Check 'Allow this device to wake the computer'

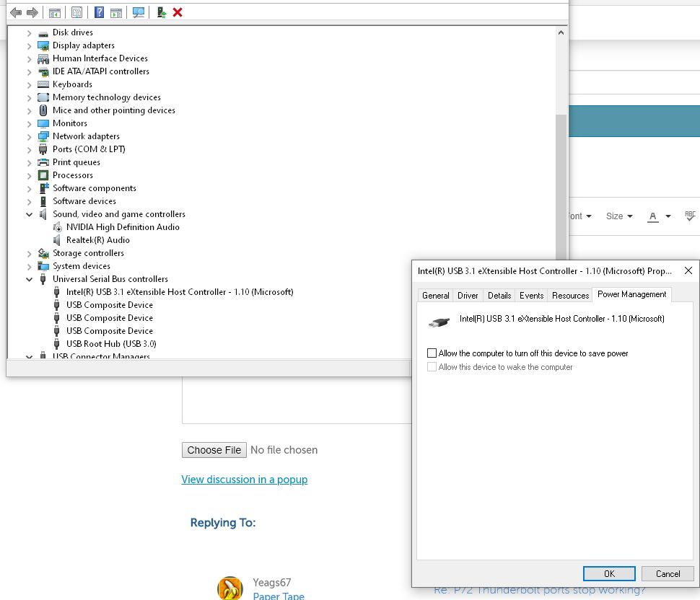pyautogui.click(x=432, y=366)
